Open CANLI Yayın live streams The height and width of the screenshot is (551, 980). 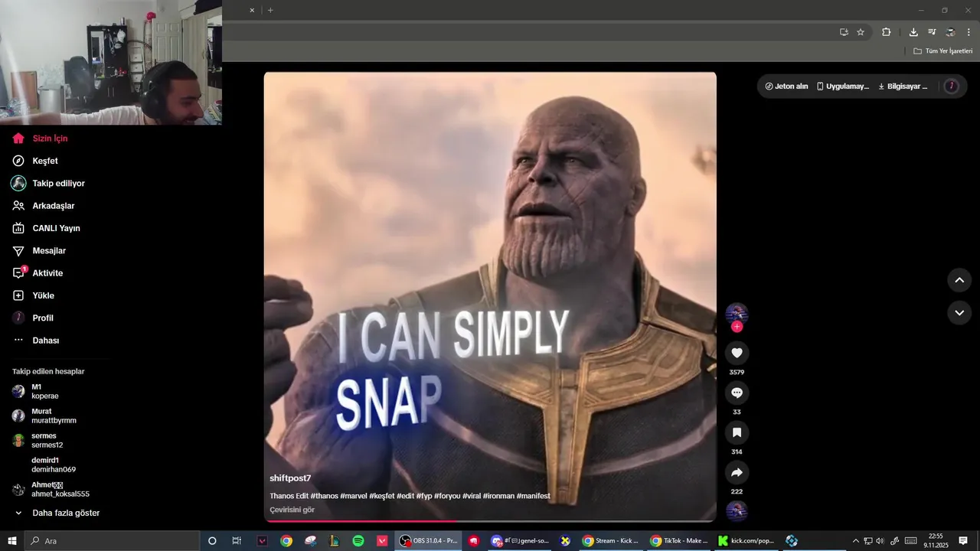coord(46,228)
